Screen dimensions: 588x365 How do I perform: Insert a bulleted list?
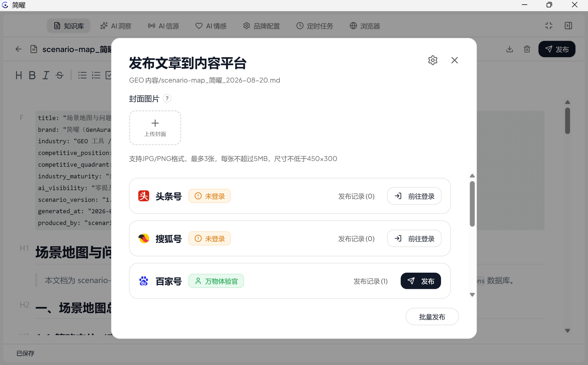(82, 75)
